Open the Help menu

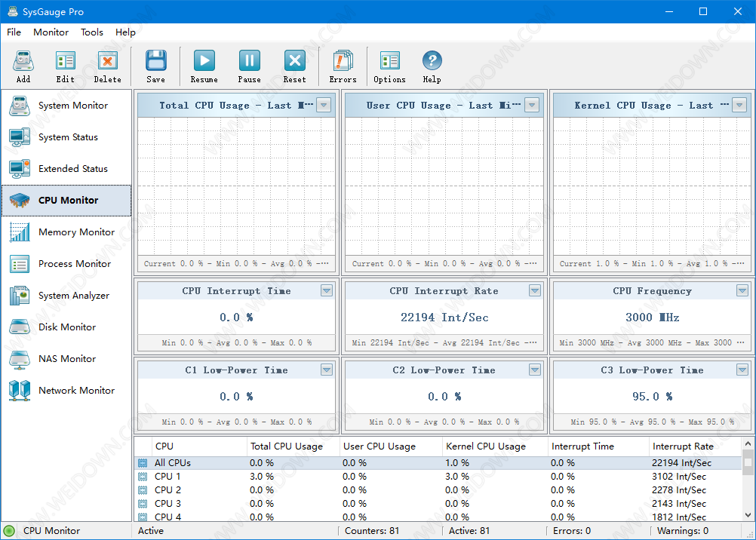pyautogui.click(x=125, y=32)
